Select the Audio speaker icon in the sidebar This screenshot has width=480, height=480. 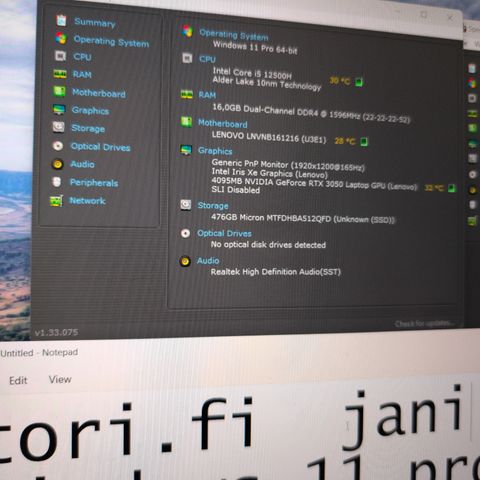click(57, 164)
